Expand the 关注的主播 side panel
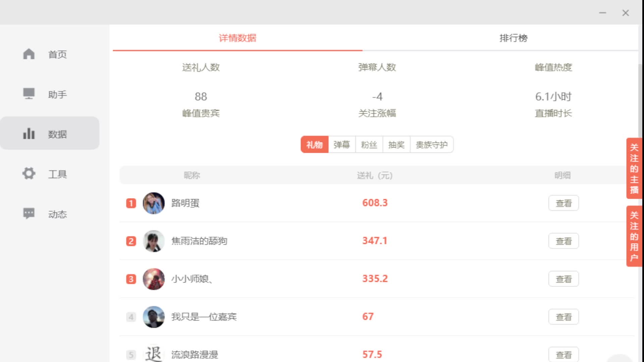This screenshot has height=362, width=644. tap(634, 169)
